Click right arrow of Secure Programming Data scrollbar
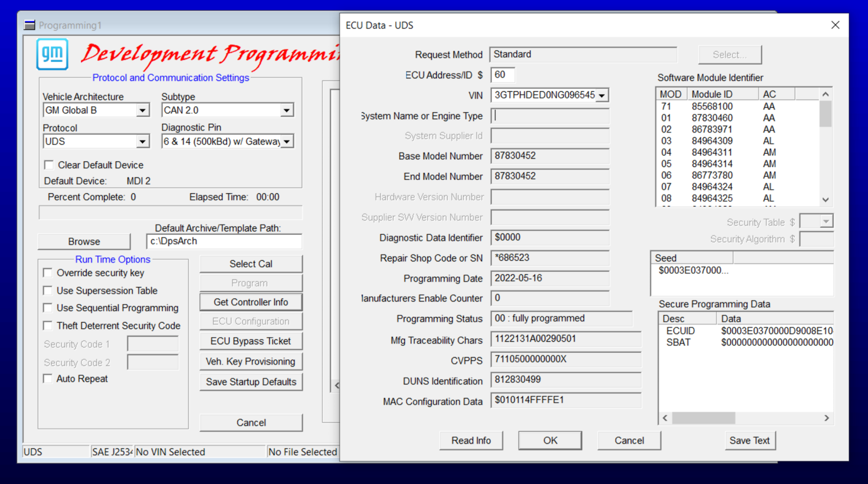The image size is (868, 484). tap(826, 418)
